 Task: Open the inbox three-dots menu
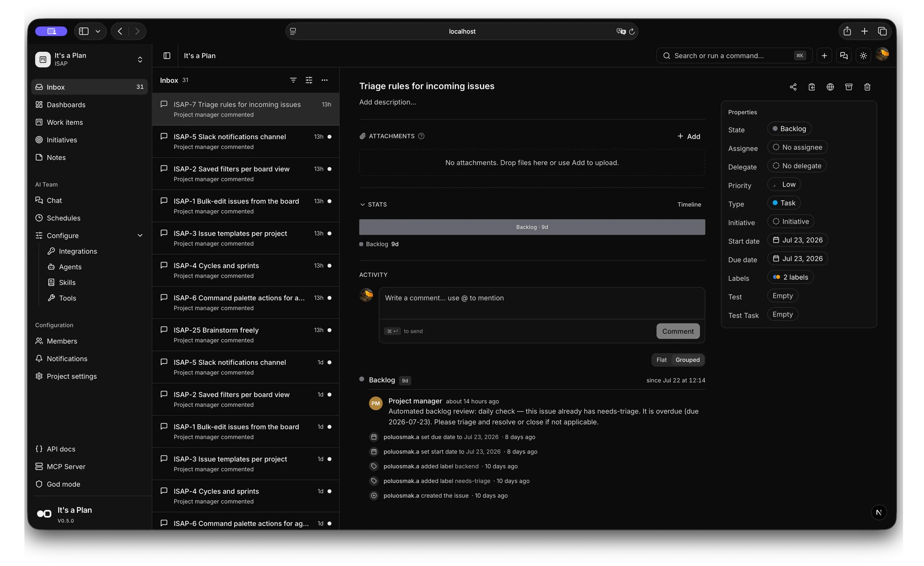pyautogui.click(x=324, y=80)
